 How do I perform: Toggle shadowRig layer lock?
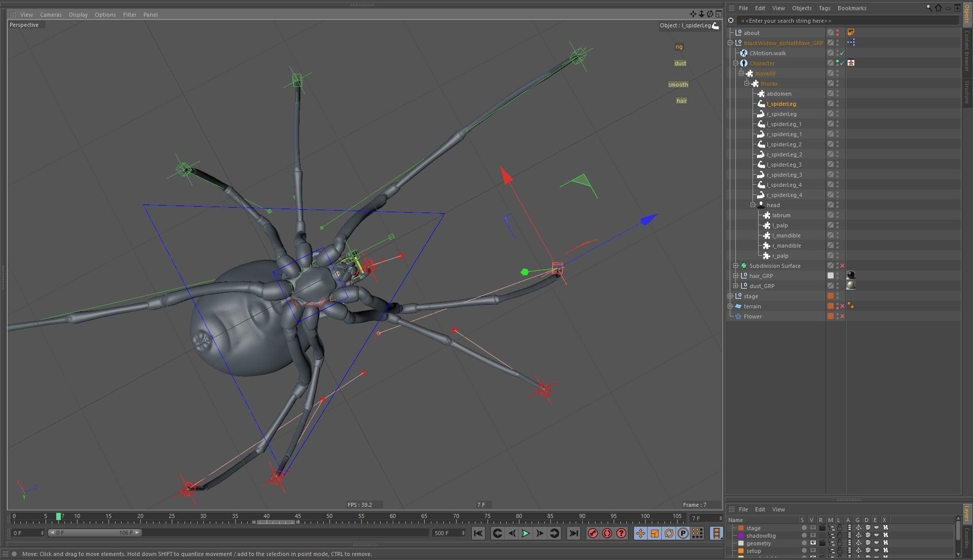click(x=840, y=535)
